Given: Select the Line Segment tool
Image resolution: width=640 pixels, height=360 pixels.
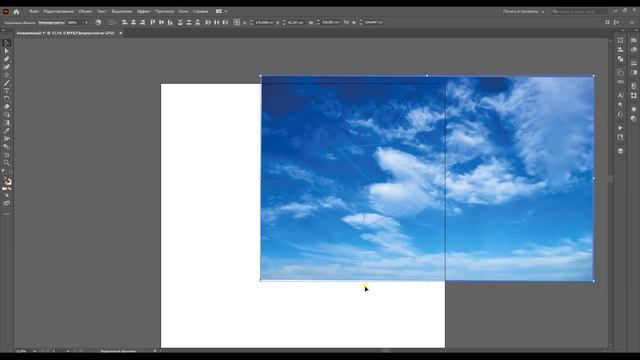Looking at the screenshot, I should pos(7,83).
